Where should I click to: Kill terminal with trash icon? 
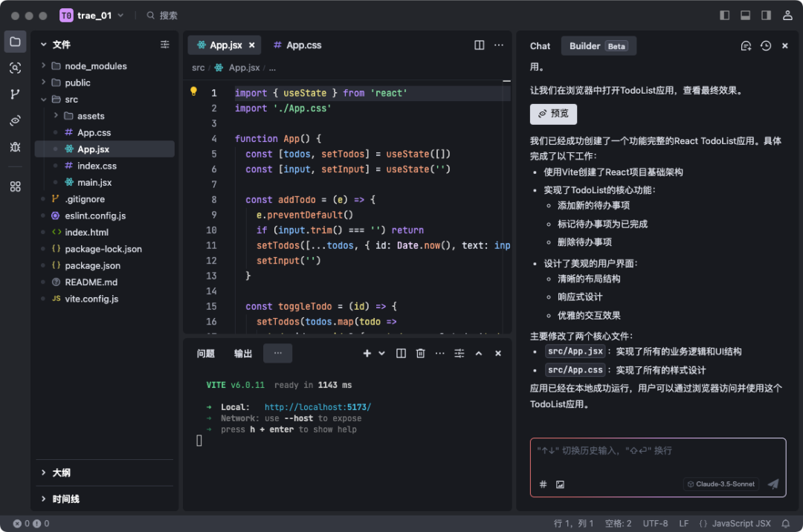click(x=420, y=354)
